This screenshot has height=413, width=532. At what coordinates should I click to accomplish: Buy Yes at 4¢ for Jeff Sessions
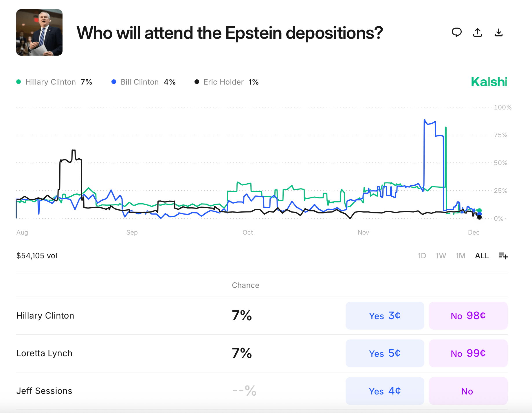coord(385,391)
